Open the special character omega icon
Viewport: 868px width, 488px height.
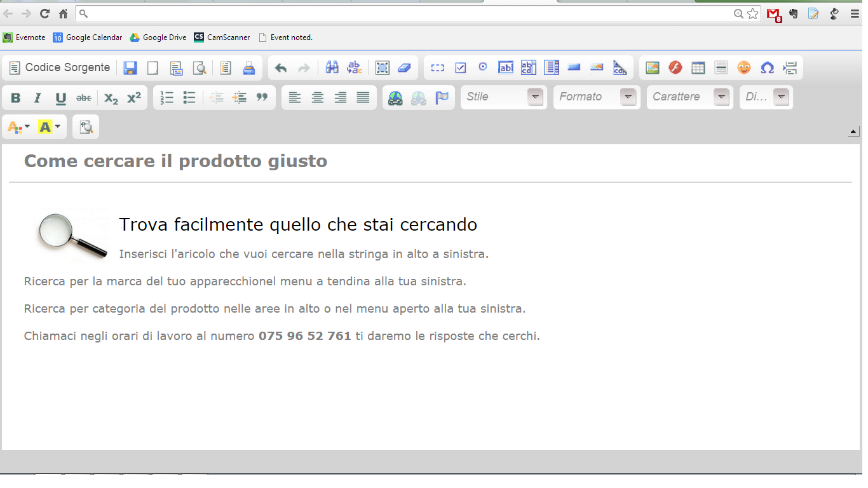pyautogui.click(x=767, y=68)
